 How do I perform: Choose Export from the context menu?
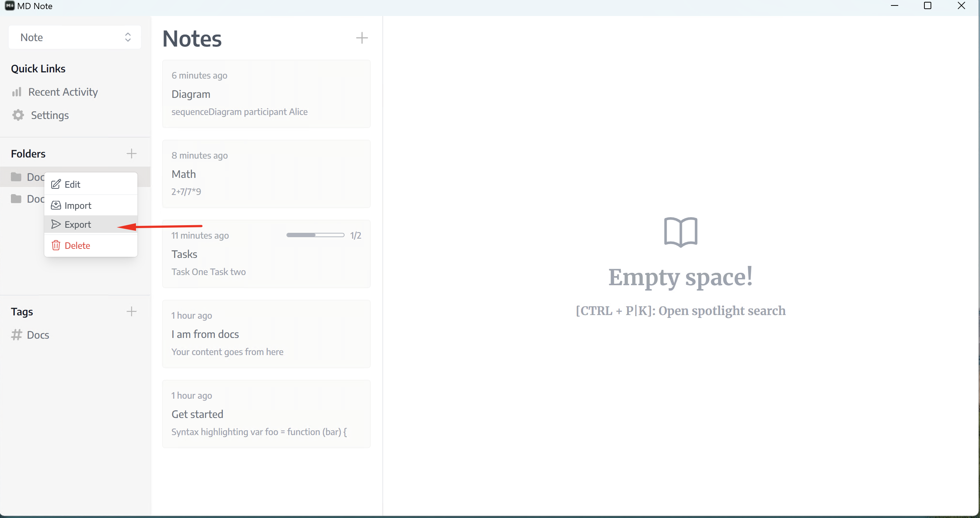[x=78, y=224]
